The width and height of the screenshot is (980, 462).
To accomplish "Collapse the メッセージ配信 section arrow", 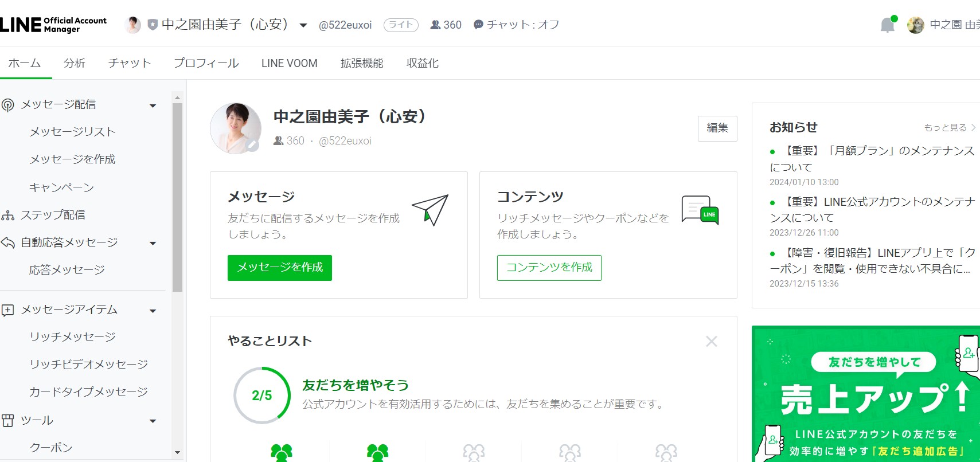I will click(153, 105).
